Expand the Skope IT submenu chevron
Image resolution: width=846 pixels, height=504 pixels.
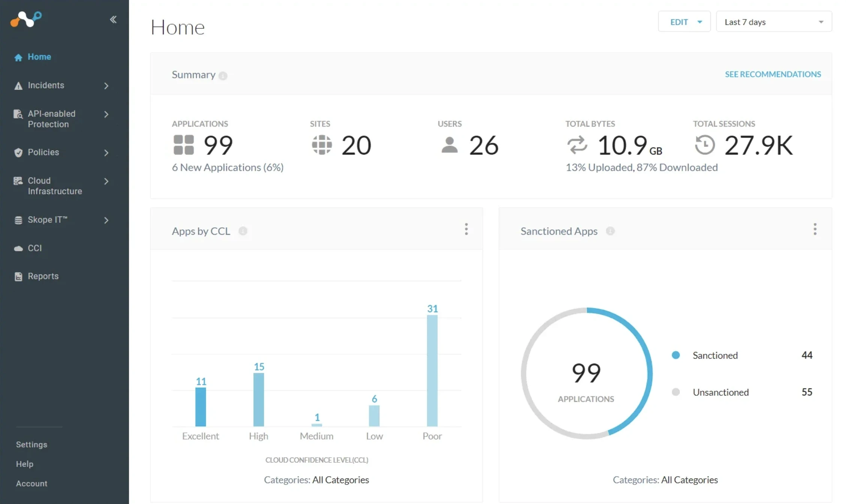point(106,220)
